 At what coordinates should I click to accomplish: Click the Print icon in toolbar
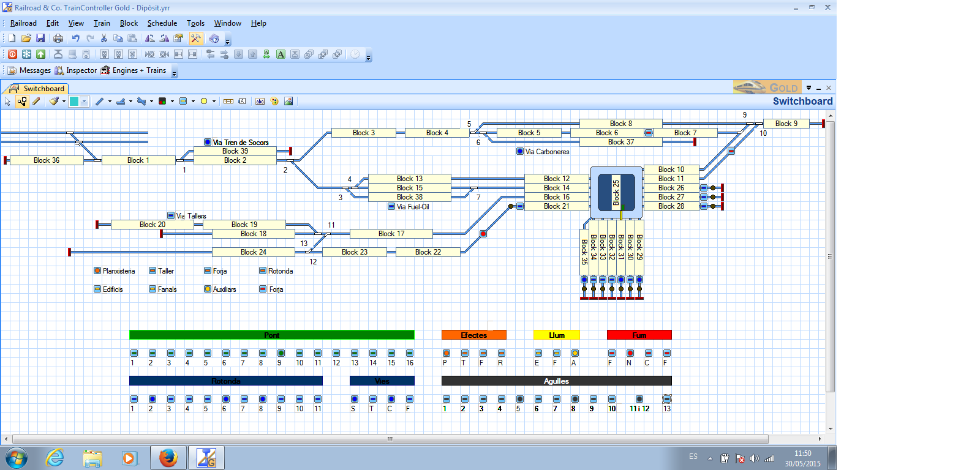(x=58, y=39)
